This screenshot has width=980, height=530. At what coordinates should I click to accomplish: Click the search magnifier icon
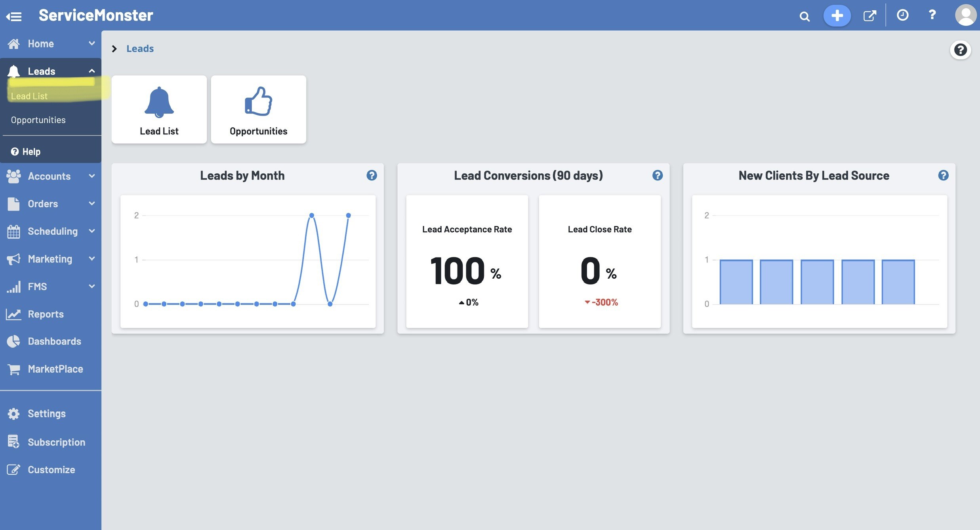click(x=804, y=16)
